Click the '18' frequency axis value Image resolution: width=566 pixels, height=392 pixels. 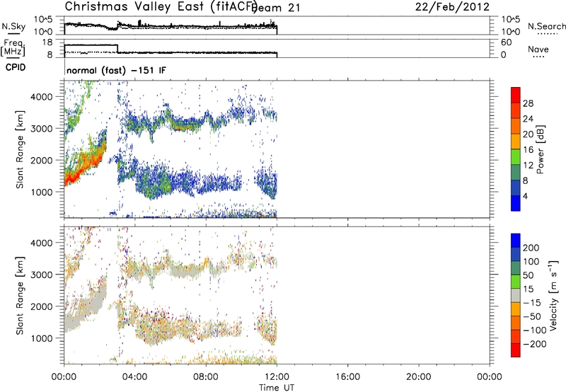click(47, 42)
